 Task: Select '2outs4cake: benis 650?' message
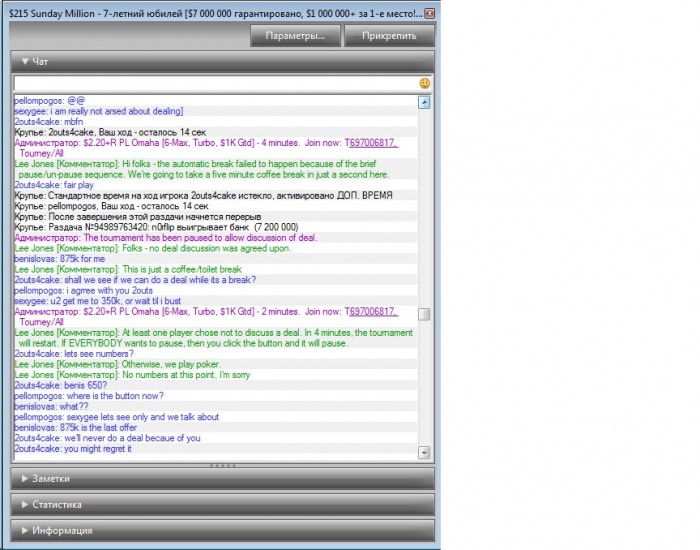coord(60,385)
